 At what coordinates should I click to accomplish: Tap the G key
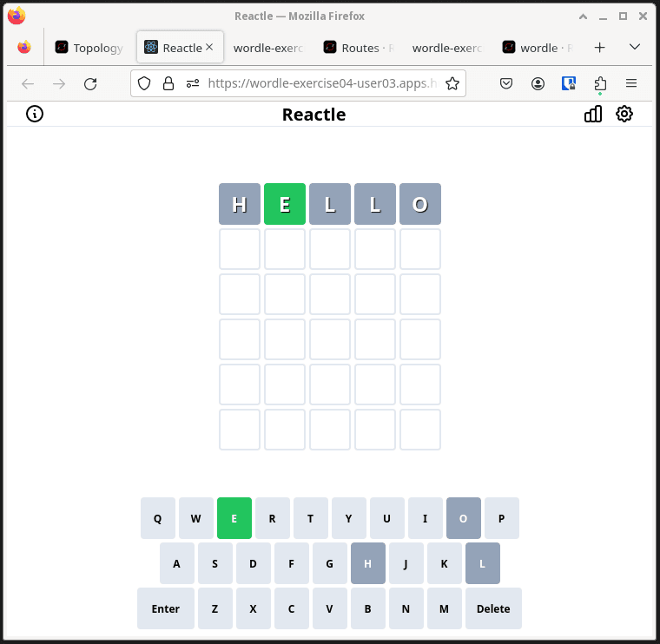330,563
